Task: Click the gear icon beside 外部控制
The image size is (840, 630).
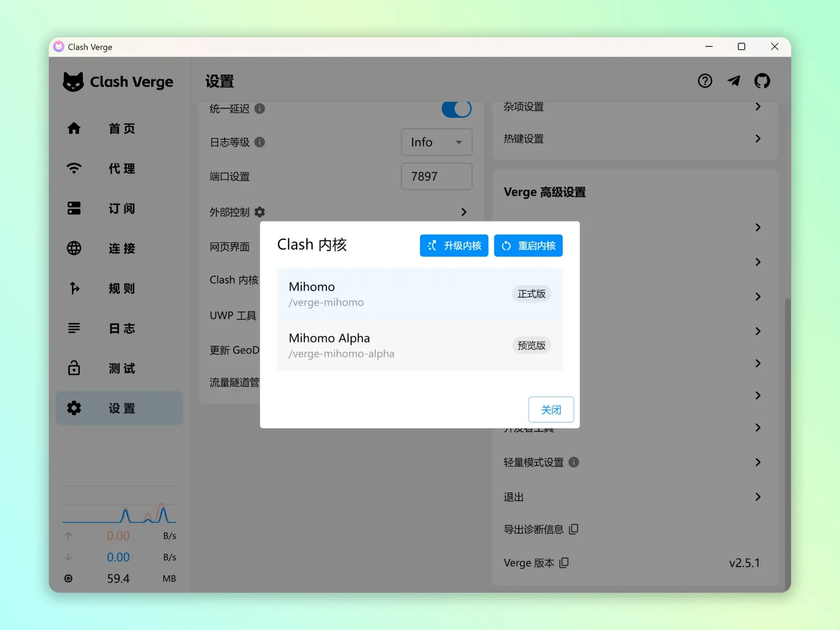Action: 260,212
